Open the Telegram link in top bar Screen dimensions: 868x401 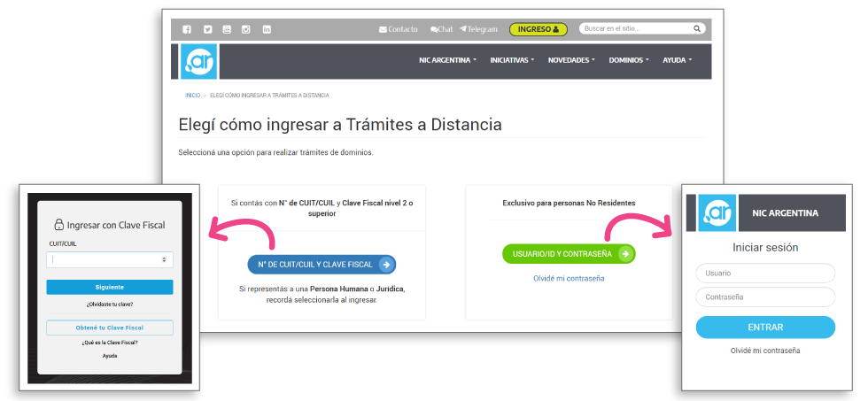coord(479,29)
